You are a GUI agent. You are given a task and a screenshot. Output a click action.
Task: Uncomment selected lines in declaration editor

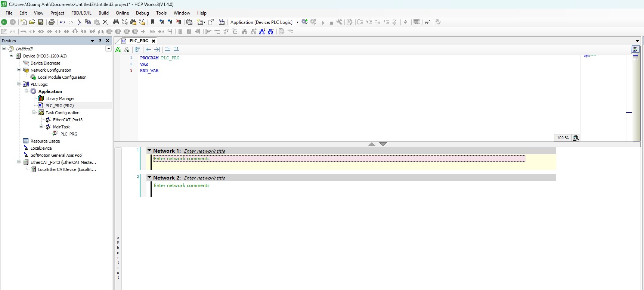tap(127, 50)
